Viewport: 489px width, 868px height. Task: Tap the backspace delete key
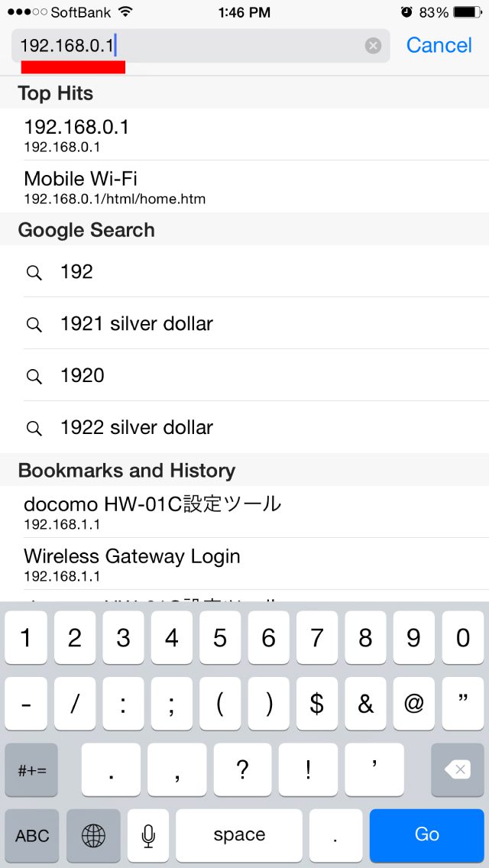457,769
